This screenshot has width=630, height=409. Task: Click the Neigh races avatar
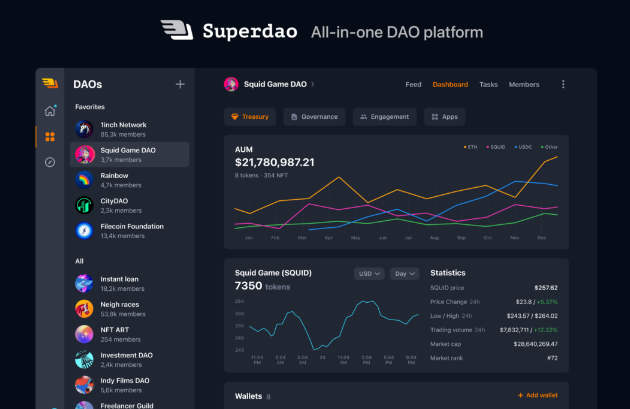point(84,309)
